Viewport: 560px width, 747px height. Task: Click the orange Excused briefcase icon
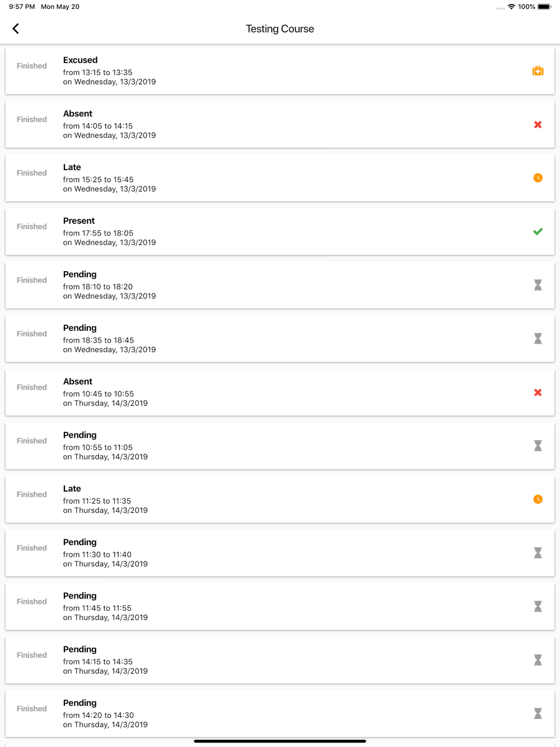click(x=538, y=71)
